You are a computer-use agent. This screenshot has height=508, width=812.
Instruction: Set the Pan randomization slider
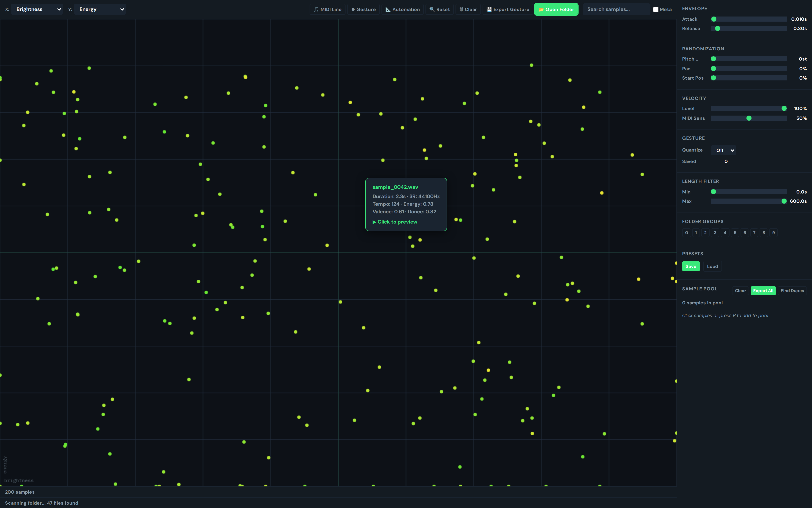pos(749,69)
